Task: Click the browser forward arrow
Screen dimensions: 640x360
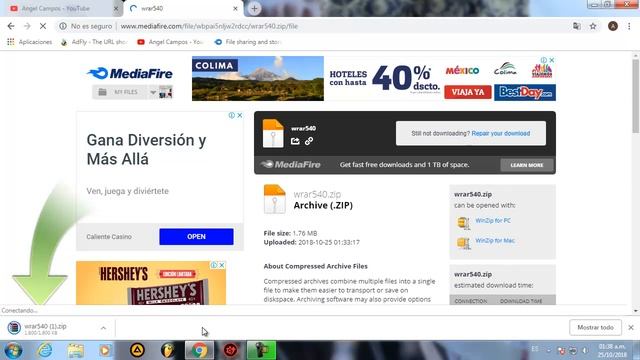Action: (x=27, y=26)
